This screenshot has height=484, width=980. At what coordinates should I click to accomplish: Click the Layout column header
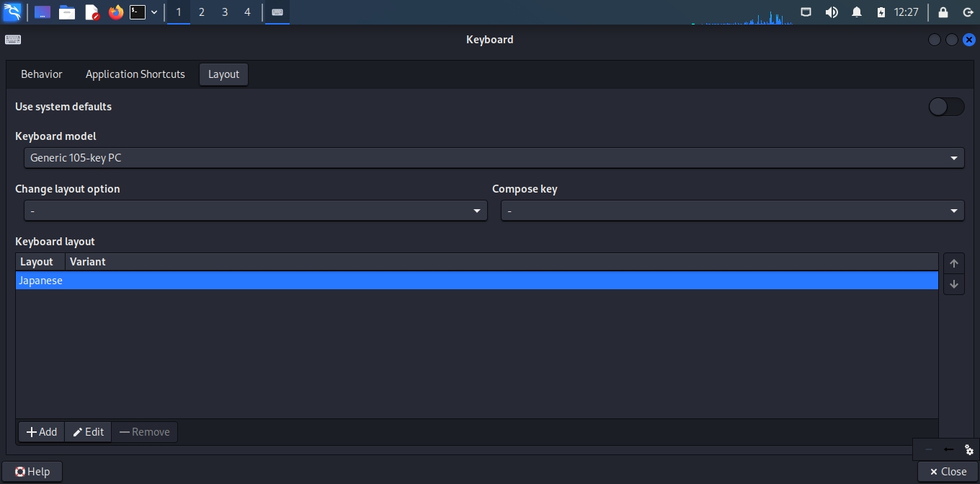(x=40, y=262)
